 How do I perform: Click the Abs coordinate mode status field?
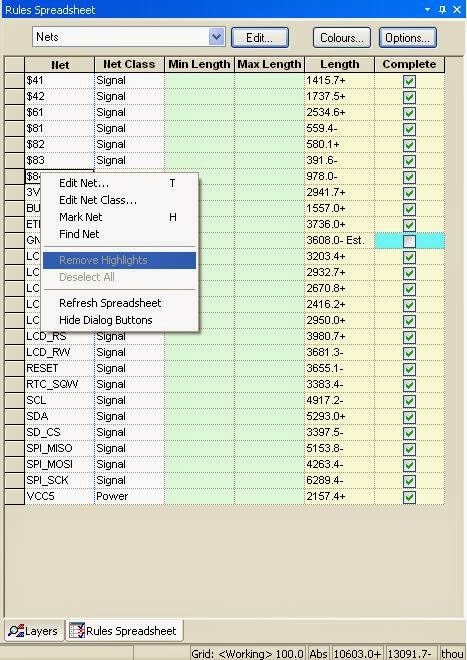tap(319, 654)
